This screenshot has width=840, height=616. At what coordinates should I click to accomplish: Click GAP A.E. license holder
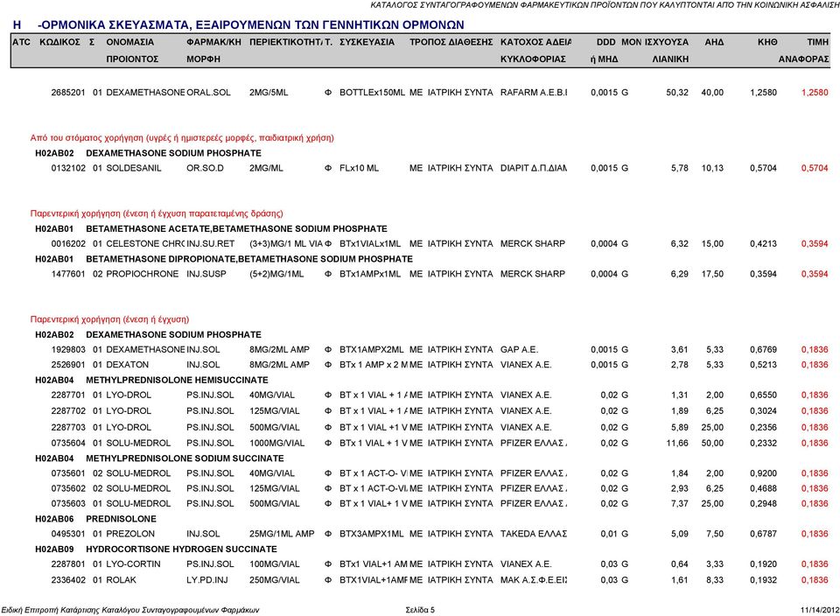[x=519, y=349]
